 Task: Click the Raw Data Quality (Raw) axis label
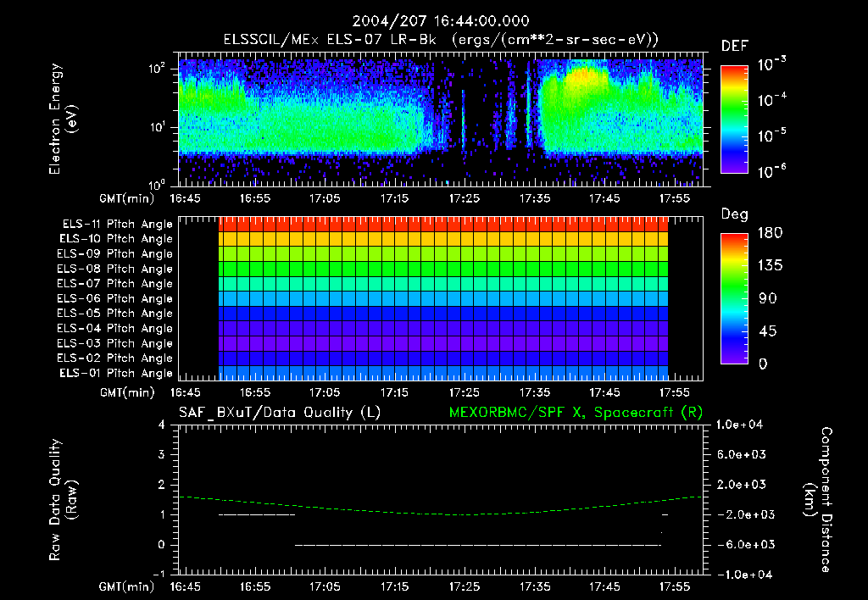(62, 500)
